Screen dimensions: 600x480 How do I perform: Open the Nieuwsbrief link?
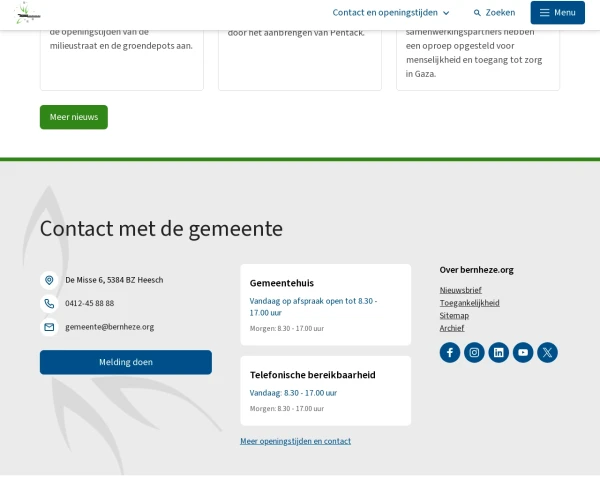[x=460, y=290]
